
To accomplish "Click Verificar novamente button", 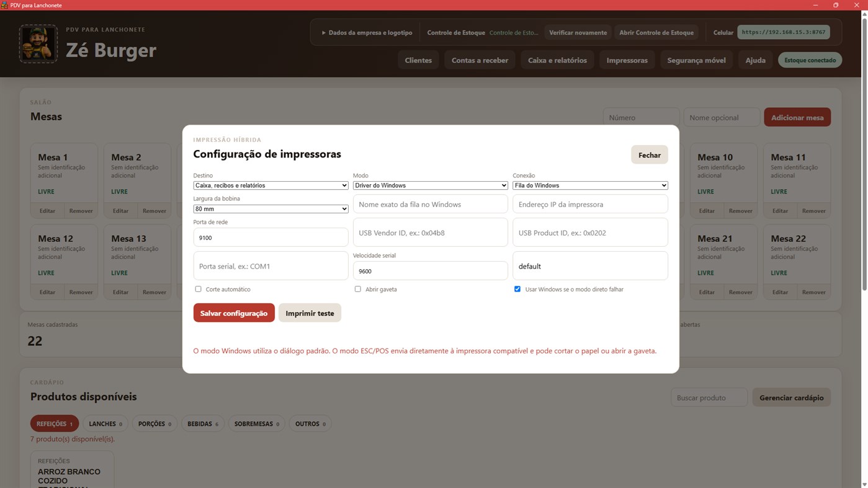I will pos(578,32).
